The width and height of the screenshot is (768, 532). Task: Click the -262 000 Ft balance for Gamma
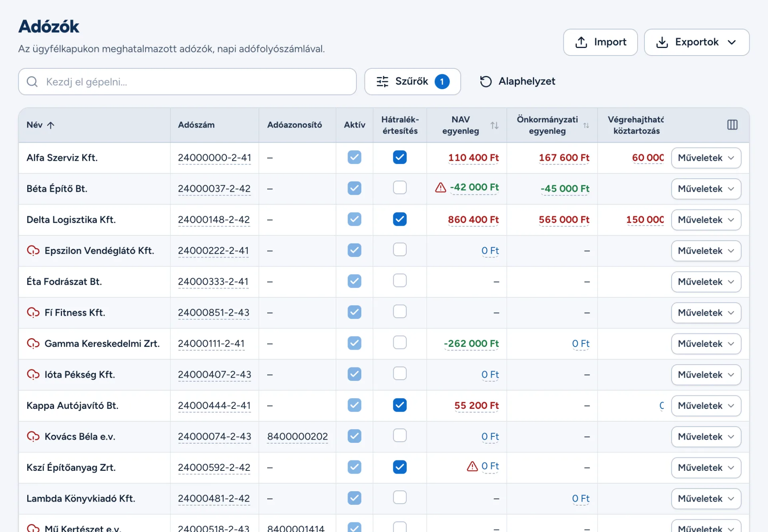point(471,344)
